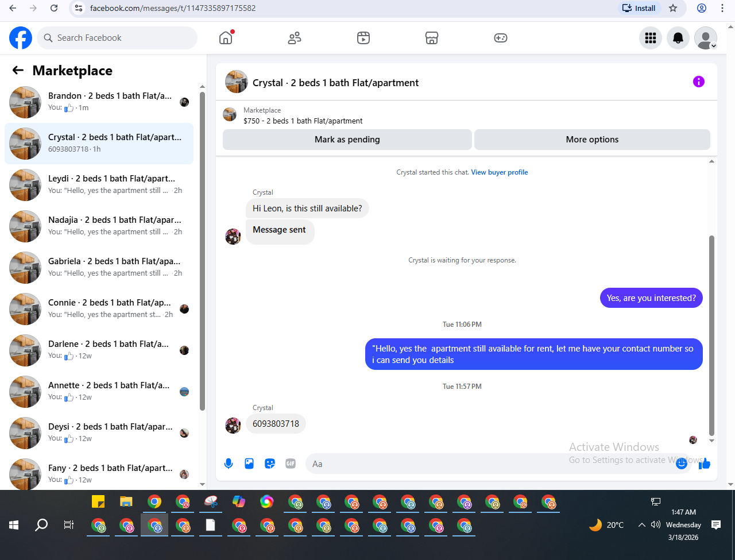
Task: Click the chat scroll down arrow
Action: tap(712, 441)
